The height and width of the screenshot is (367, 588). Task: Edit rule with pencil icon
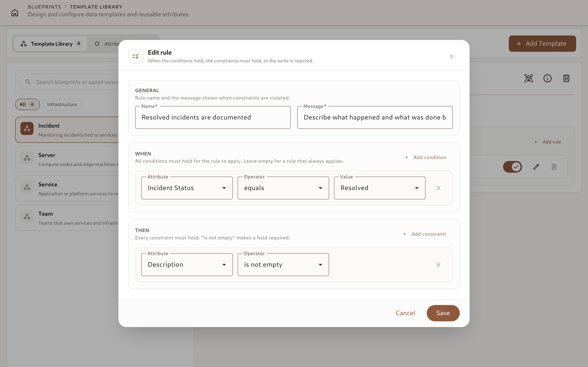tap(536, 167)
